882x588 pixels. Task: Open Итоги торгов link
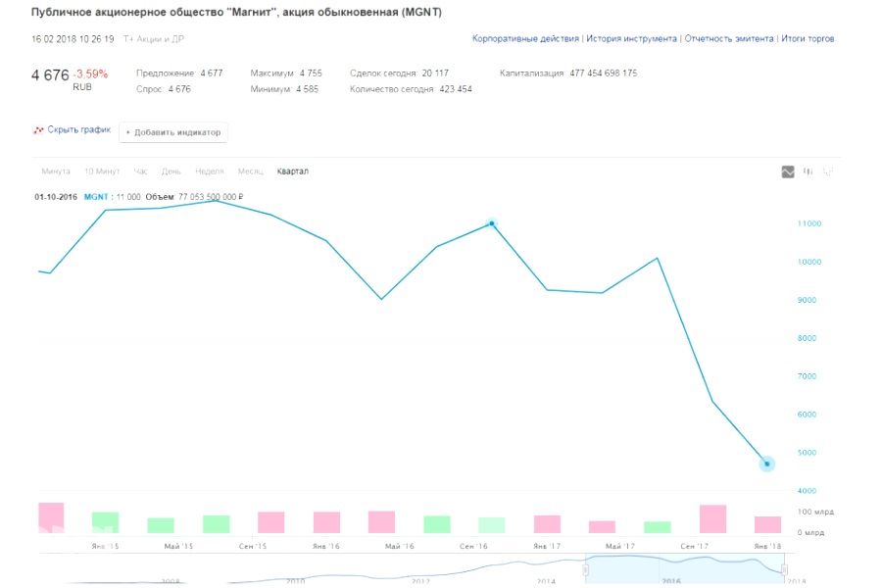[808, 39]
